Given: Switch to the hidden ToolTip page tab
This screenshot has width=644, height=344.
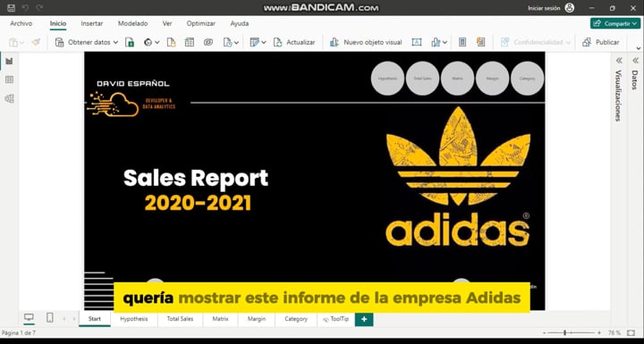Looking at the screenshot, I should coord(336,319).
